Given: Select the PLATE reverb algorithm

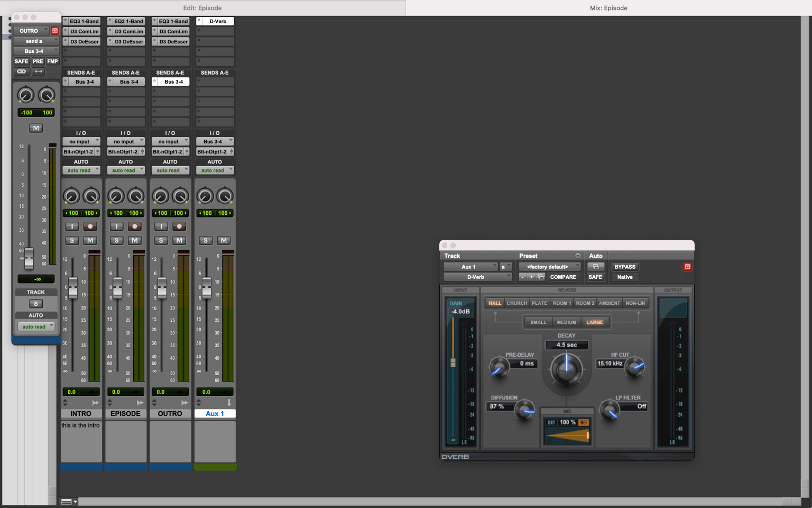Looking at the screenshot, I should (x=539, y=303).
